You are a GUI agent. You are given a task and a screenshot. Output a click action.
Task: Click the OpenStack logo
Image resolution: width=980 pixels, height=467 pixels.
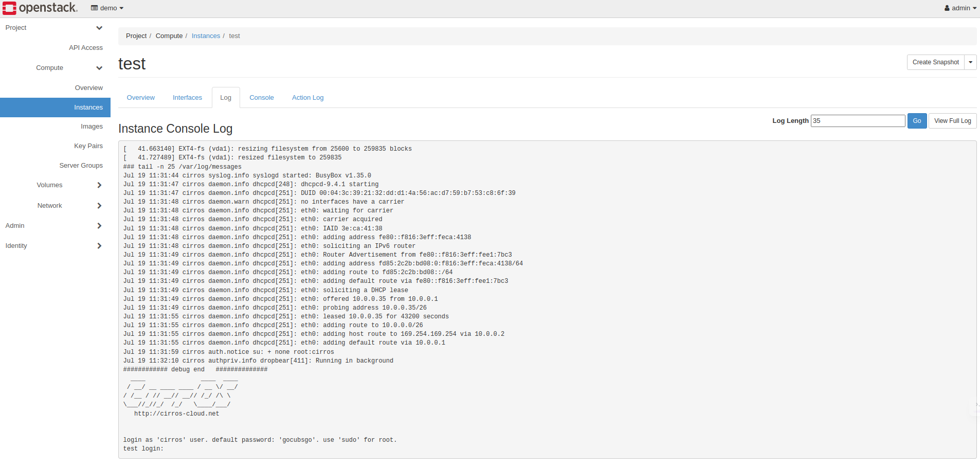[x=40, y=8]
